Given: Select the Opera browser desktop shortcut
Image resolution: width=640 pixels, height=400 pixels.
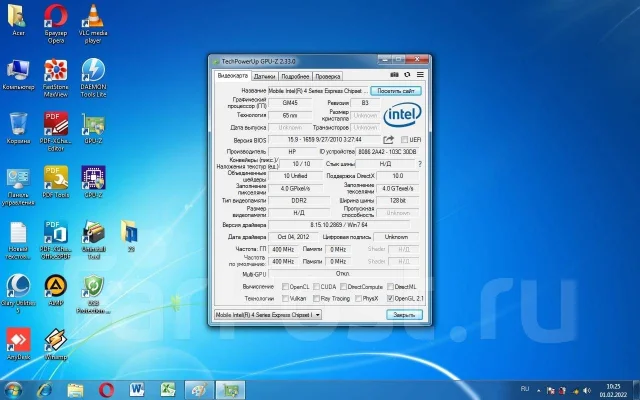Looking at the screenshot, I should (56, 23).
